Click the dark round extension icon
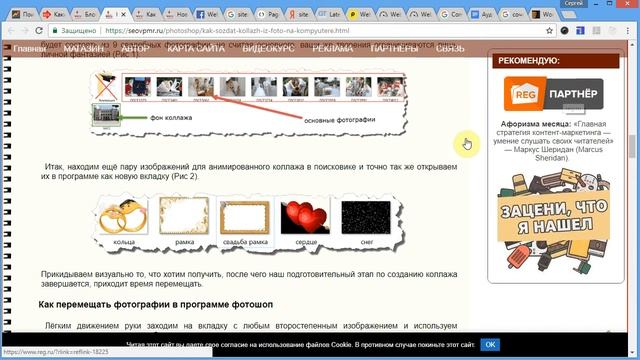 click(564, 31)
